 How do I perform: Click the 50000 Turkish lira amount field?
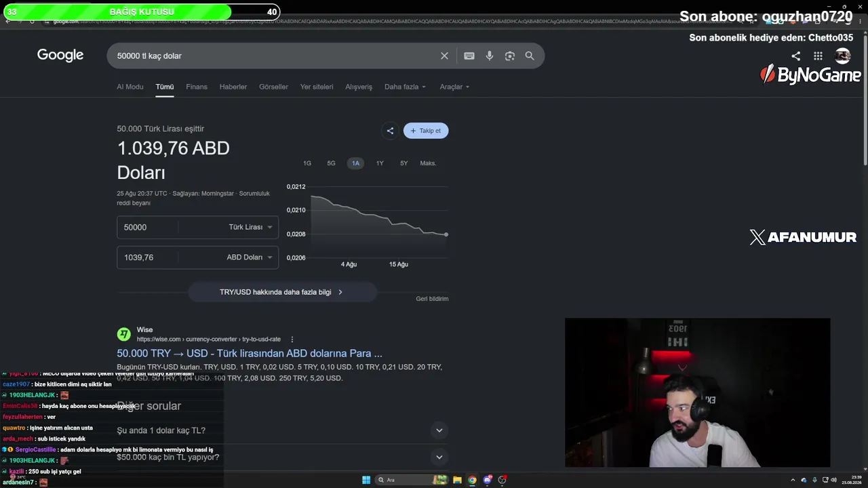tap(147, 227)
